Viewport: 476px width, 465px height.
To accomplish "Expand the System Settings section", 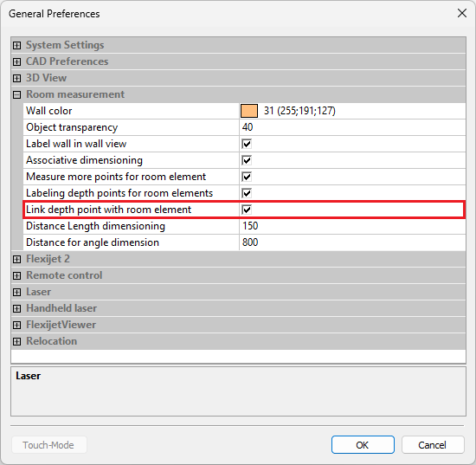I will tap(17, 46).
